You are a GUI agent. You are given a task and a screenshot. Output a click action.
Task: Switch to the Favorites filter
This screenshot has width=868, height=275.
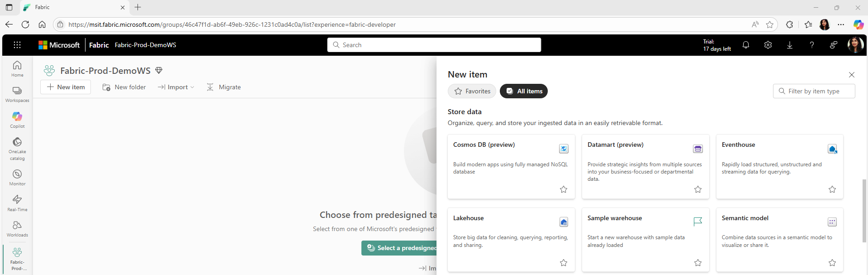(472, 91)
